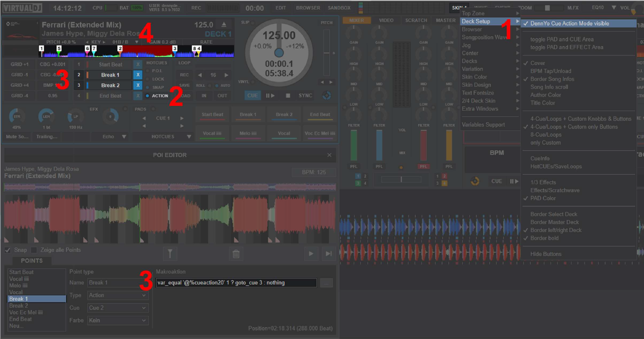Increase the loop length from 16
The height and width of the screenshot is (339, 644).
pyautogui.click(x=226, y=75)
